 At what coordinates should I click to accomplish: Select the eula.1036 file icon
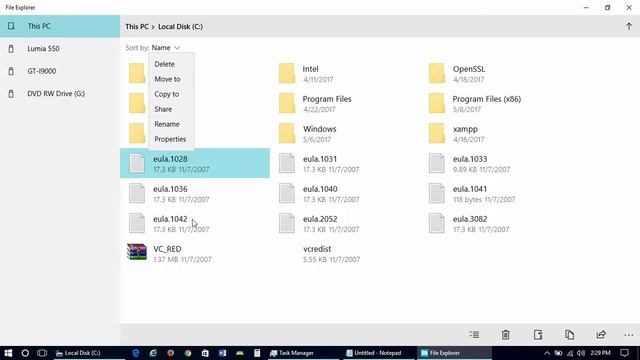click(x=137, y=193)
